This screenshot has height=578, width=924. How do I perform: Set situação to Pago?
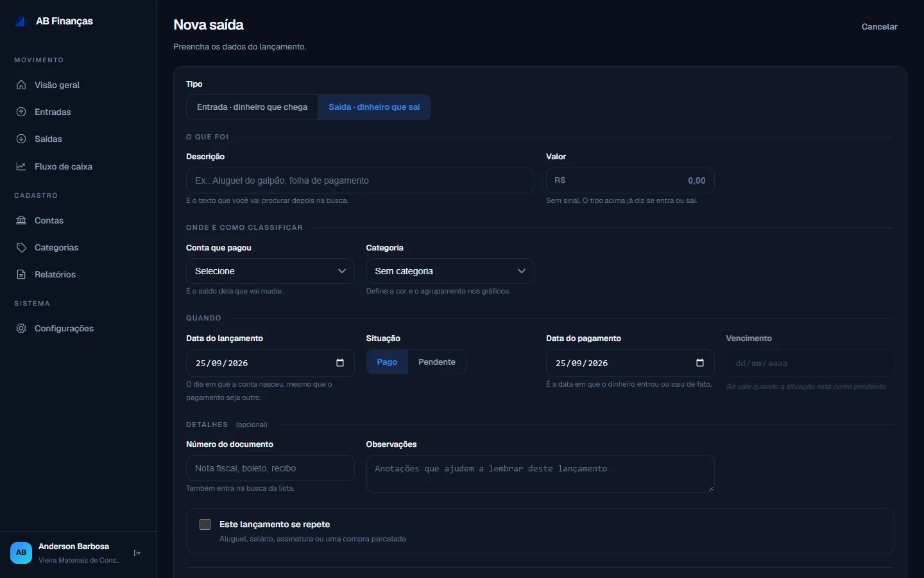[x=387, y=362]
